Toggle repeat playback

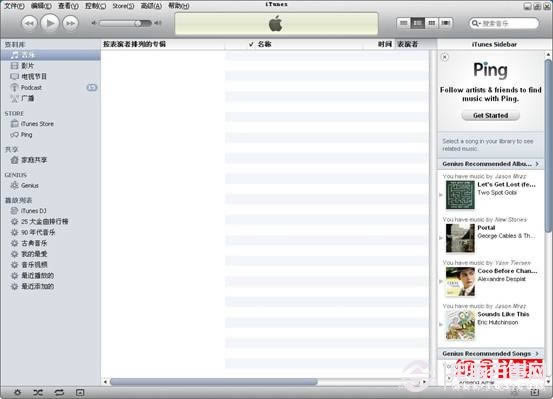point(59,392)
